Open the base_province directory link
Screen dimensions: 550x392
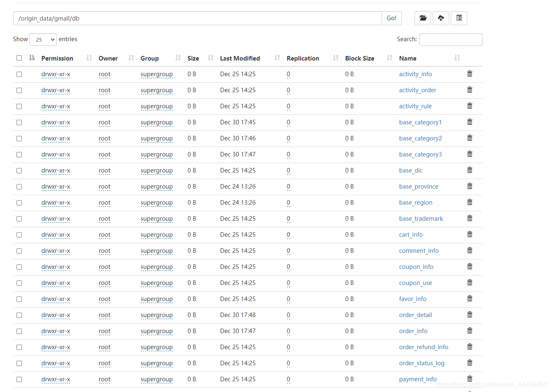tap(419, 187)
